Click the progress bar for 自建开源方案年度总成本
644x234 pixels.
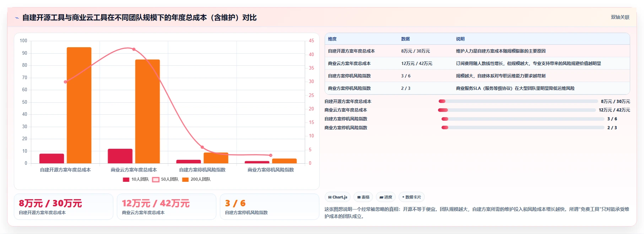click(518, 101)
